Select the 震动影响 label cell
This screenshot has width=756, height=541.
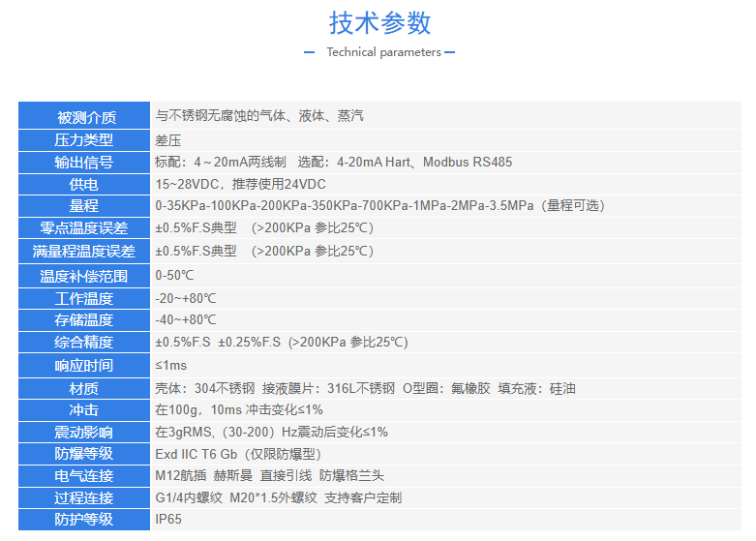(84, 432)
